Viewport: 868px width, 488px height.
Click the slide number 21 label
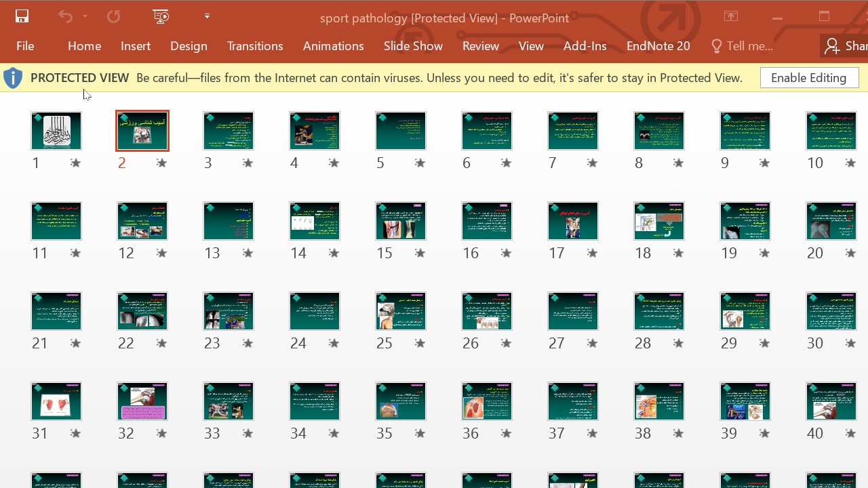40,343
